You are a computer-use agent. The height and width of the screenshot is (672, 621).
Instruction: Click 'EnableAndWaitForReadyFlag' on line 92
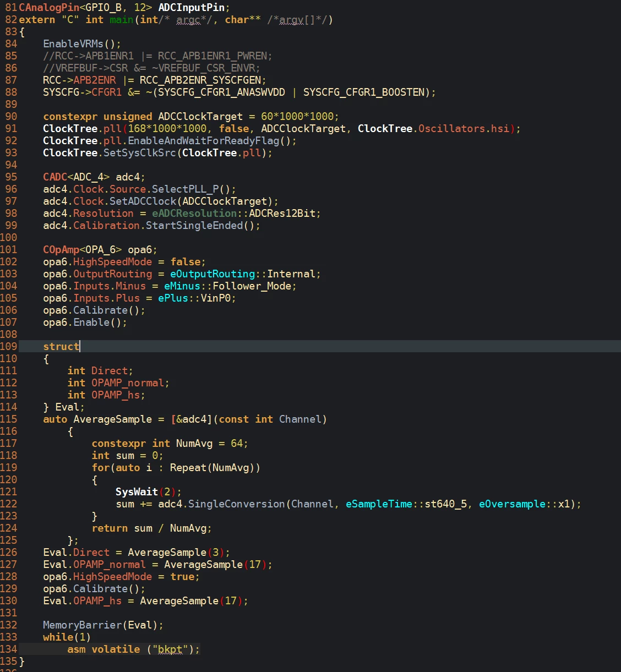[203, 140]
